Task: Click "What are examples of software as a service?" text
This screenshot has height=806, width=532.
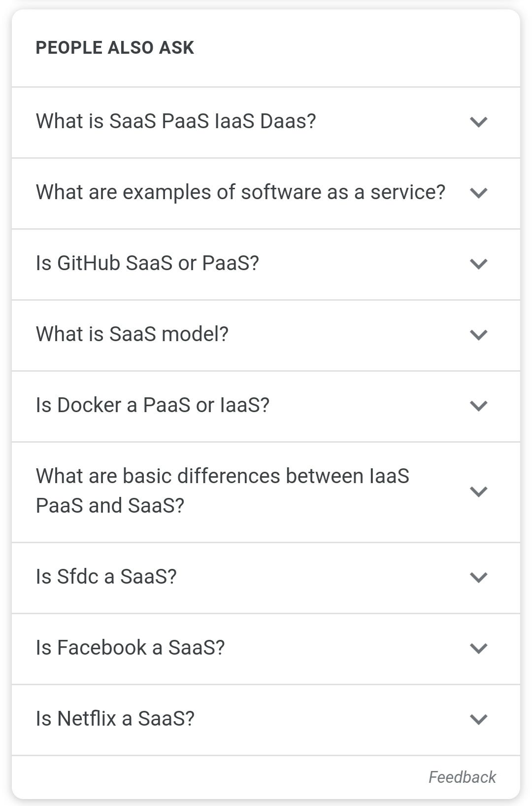Action: (240, 192)
